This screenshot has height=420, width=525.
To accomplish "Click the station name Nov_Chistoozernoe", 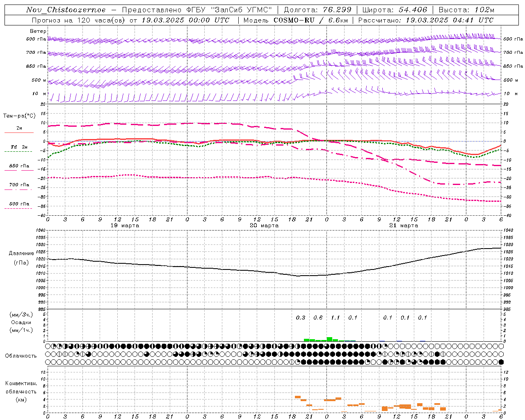I will (x=66, y=10).
